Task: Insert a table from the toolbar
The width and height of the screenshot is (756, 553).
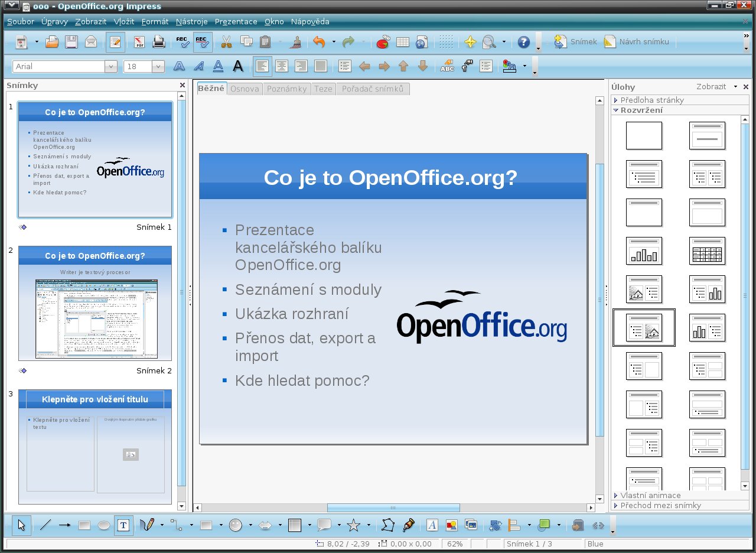Action: pyautogui.click(x=402, y=42)
